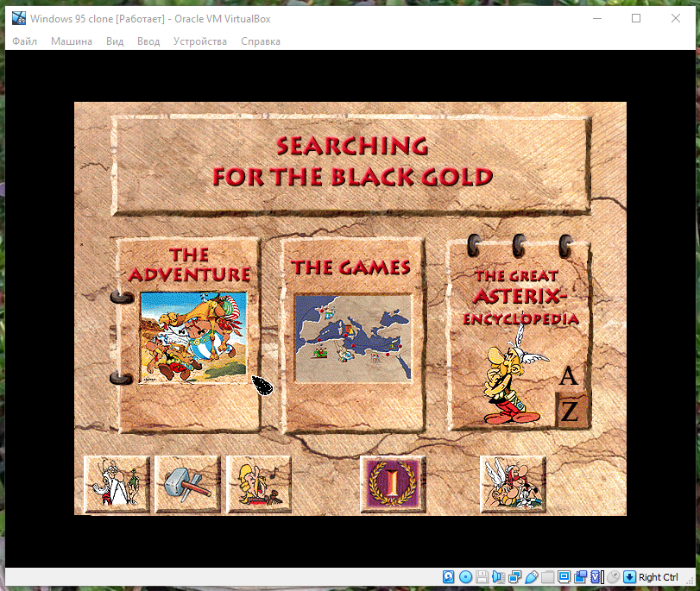The height and width of the screenshot is (591, 700).
Task: Click CPU virtualization V status icon
Action: [x=597, y=576]
